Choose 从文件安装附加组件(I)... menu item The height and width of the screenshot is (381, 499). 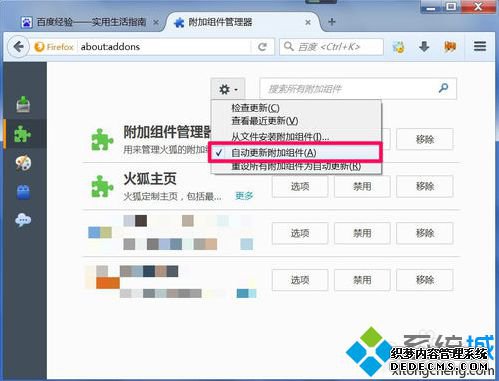[280, 136]
